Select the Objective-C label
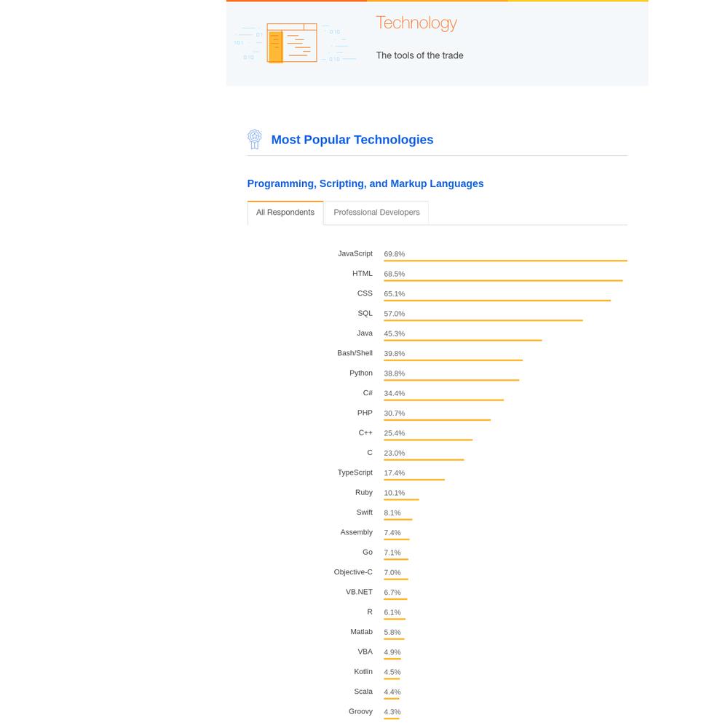 [353, 572]
